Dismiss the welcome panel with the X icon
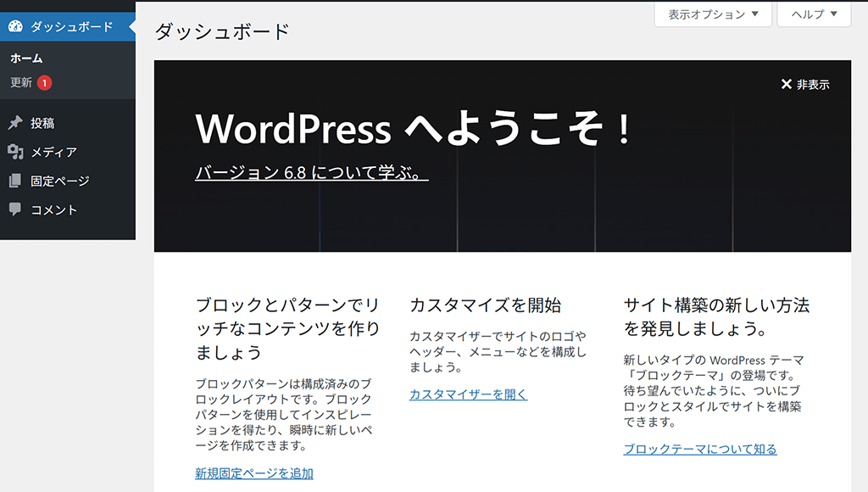The image size is (868, 492). pyautogui.click(x=786, y=85)
